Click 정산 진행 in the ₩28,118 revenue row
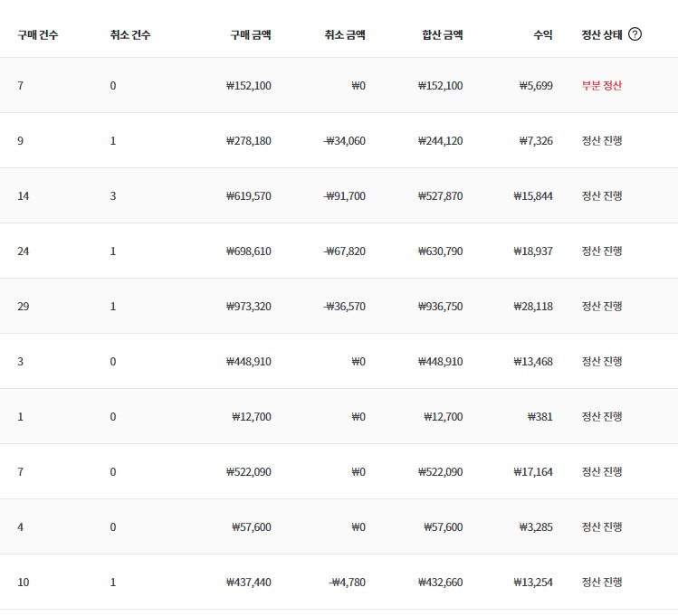 click(x=602, y=307)
